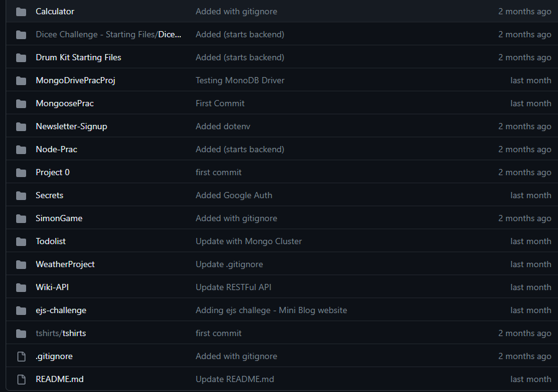
Task: Click the file icon next to README.md
Action: 21,380
